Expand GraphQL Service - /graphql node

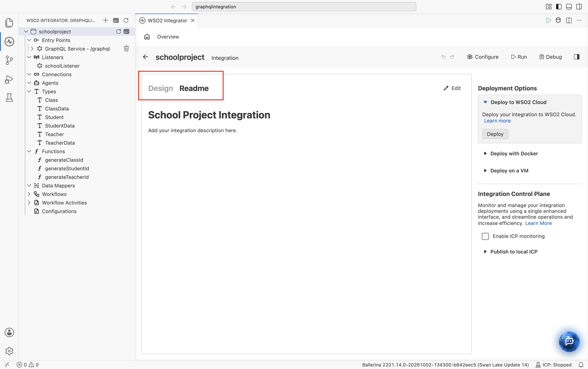click(32, 49)
